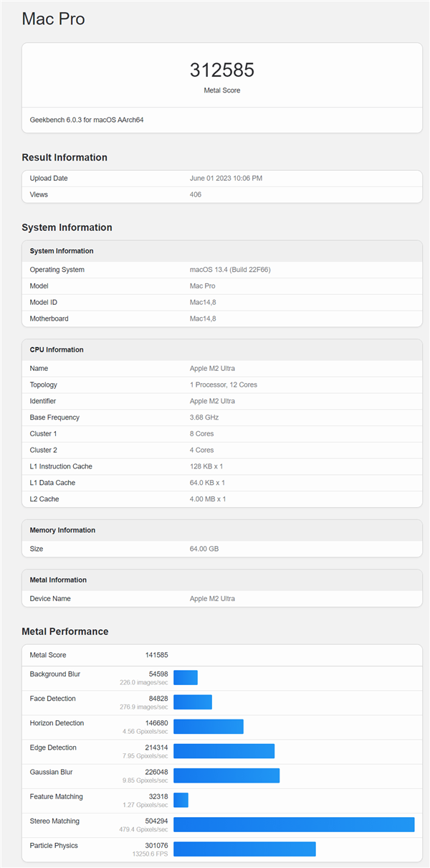
Task: Click the Result Information heading
Action: (64, 158)
